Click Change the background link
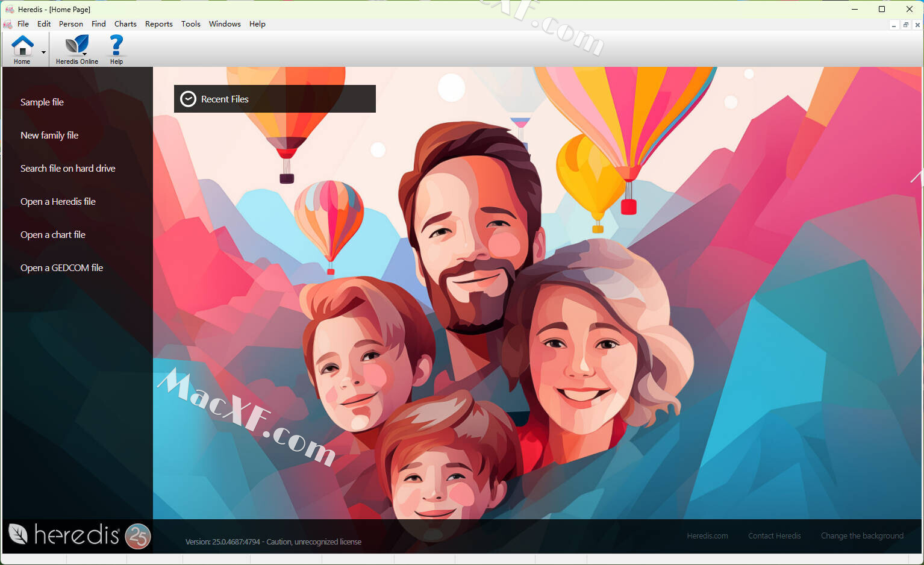This screenshot has height=565, width=924. 861,536
